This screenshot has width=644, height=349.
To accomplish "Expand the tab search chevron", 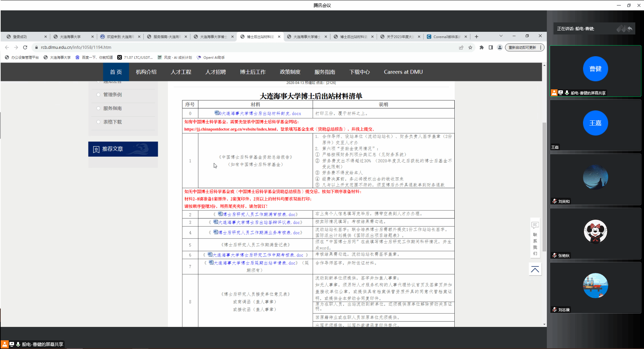I will (x=501, y=36).
